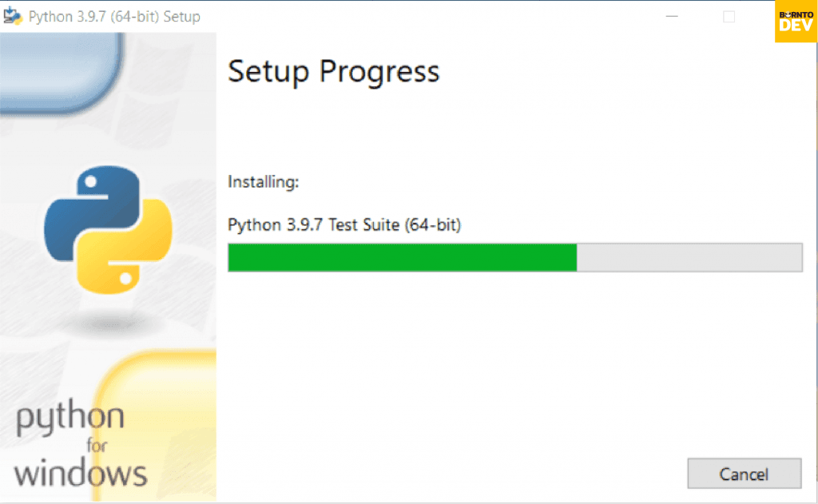The height and width of the screenshot is (504, 818).
Task: Select the Python 3.9.7 Test Suite label
Action: 345,224
